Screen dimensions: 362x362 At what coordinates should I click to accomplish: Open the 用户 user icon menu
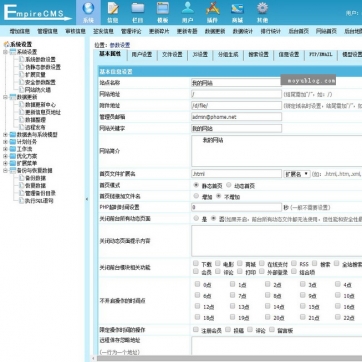188,12
